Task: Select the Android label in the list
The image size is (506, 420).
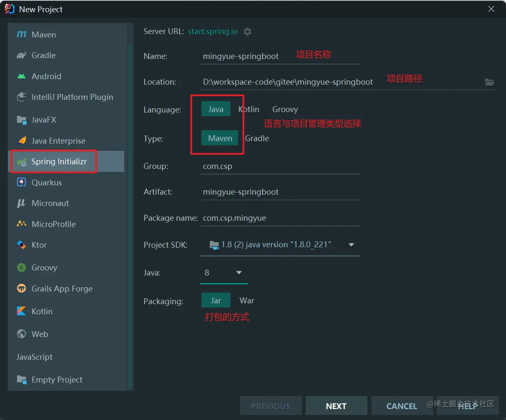Action: [x=46, y=76]
